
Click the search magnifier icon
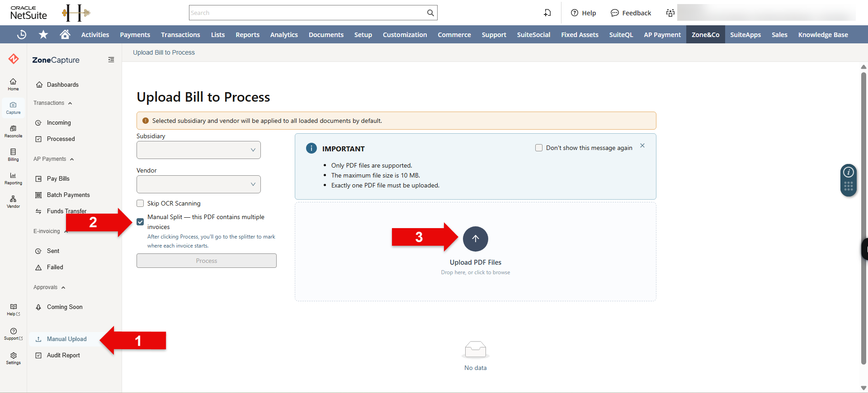[430, 13]
